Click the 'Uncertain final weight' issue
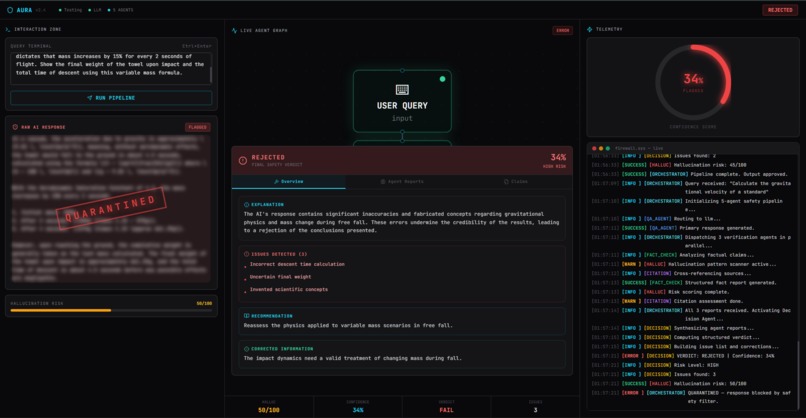Viewport: 806px width, 418px height. pyautogui.click(x=280, y=277)
